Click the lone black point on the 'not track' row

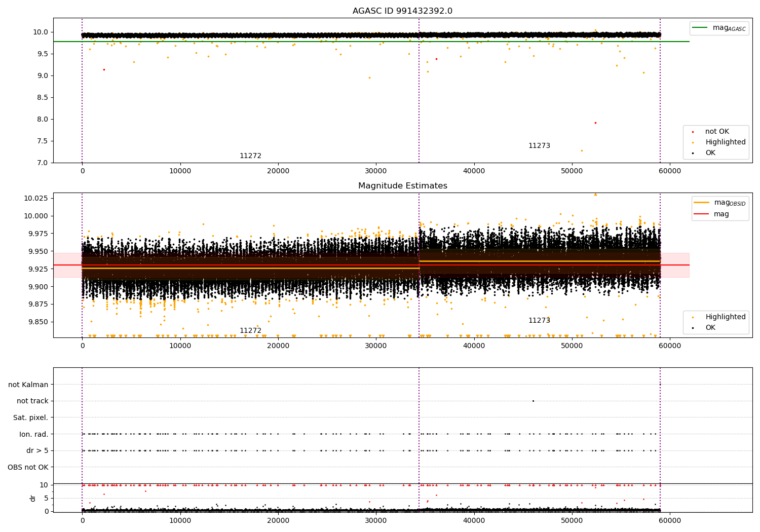pos(533,401)
